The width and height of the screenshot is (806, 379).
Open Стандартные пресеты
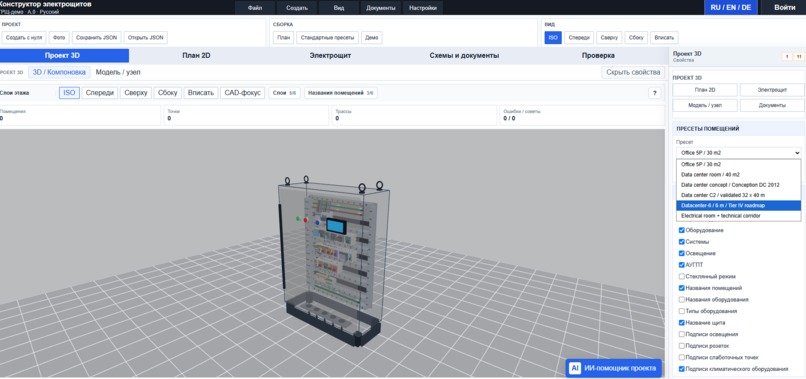click(x=327, y=38)
